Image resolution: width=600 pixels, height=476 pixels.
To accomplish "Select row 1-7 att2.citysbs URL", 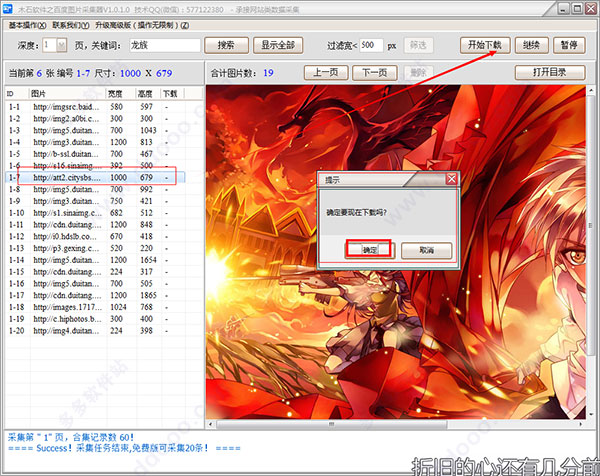I will coord(95,178).
